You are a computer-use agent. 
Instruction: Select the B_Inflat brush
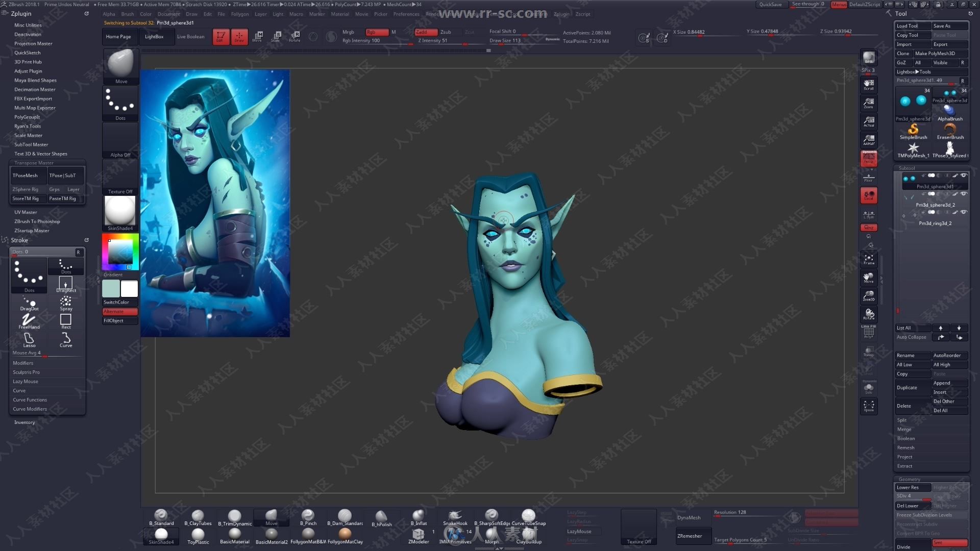pyautogui.click(x=419, y=517)
